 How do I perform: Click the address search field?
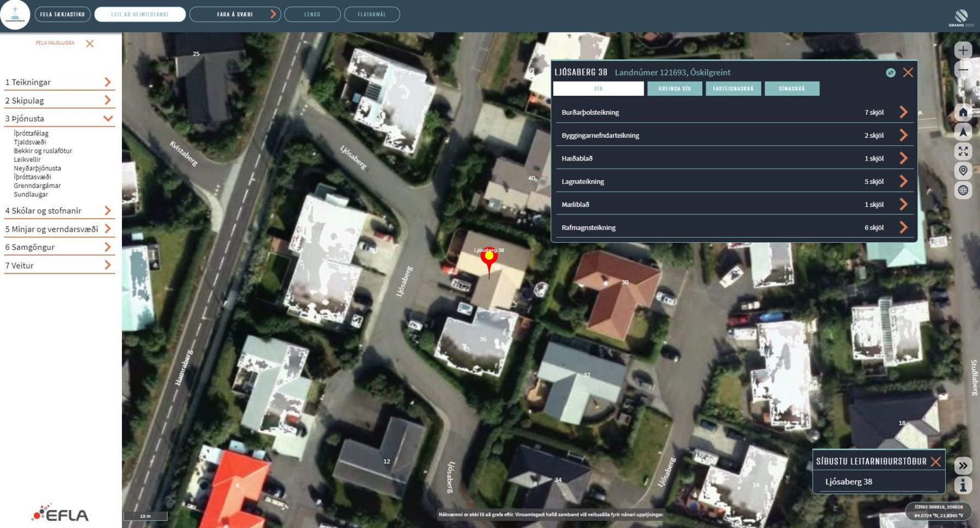point(140,14)
